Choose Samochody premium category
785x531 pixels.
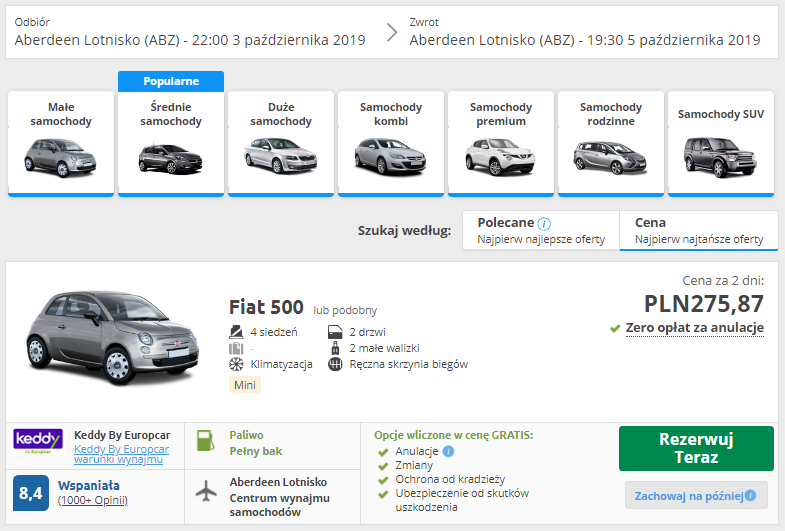pyautogui.click(x=500, y=142)
